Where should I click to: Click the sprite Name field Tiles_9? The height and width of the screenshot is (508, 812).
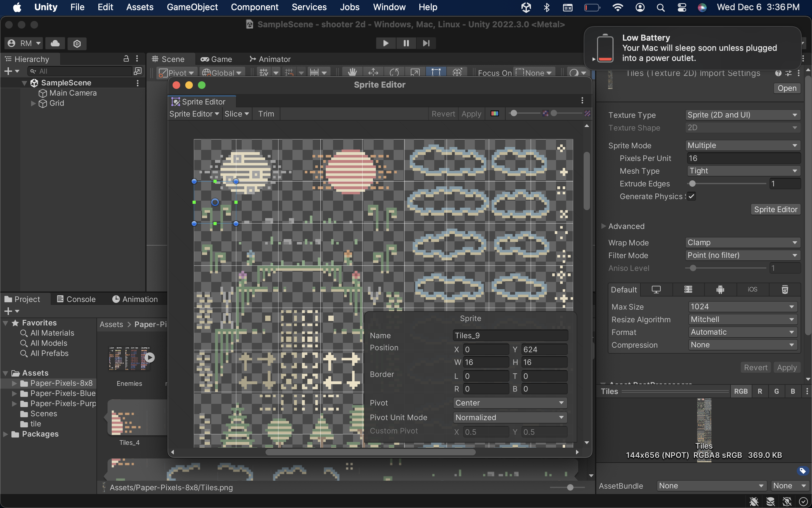[x=510, y=335]
